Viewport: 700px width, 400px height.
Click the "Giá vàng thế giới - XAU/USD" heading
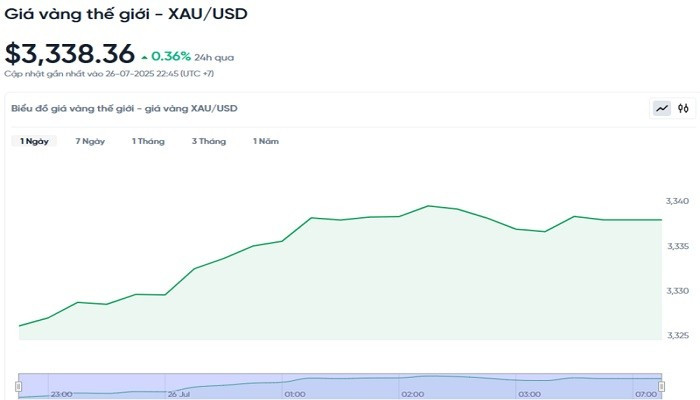coord(126,14)
